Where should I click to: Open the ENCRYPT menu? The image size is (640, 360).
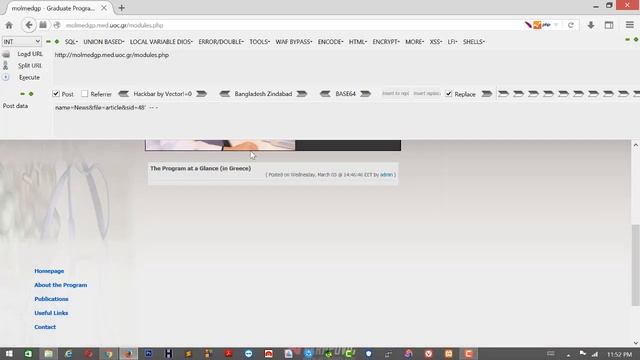coord(386,42)
